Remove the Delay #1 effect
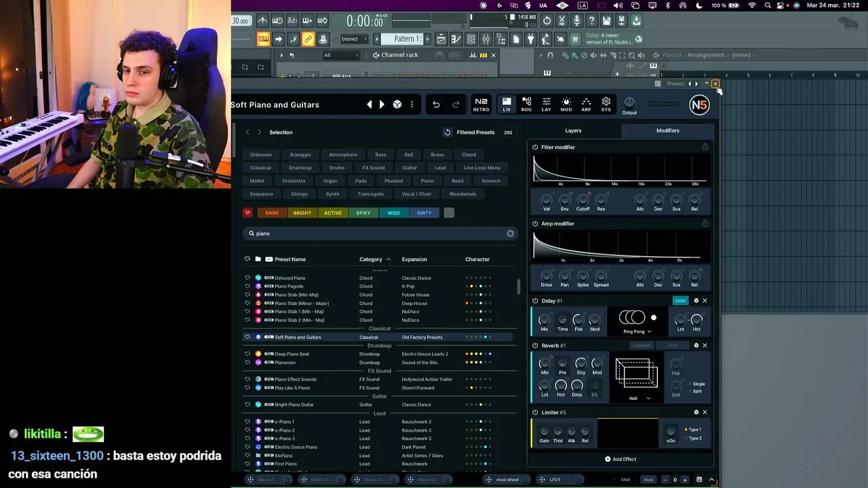This screenshot has height=488, width=868. [705, 300]
